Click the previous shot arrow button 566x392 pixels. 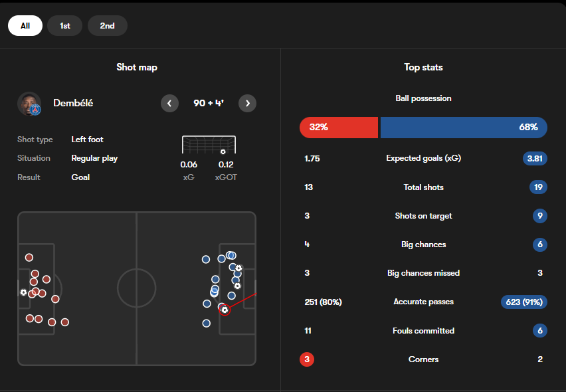pyautogui.click(x=169, y=103)
